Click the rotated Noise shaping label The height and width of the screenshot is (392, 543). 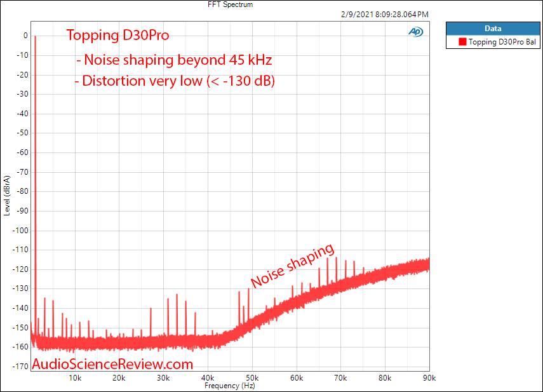292,266
